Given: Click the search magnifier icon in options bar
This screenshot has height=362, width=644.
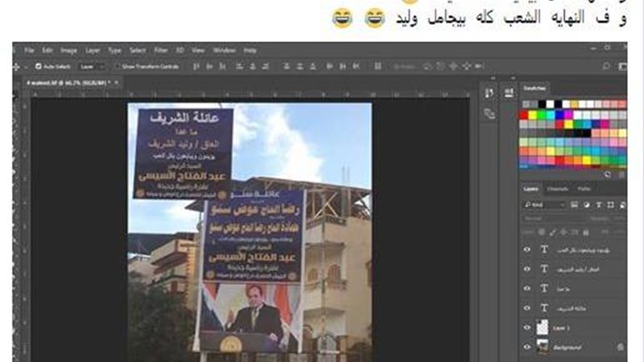Looking at the screenshot, I should point(606,66).
